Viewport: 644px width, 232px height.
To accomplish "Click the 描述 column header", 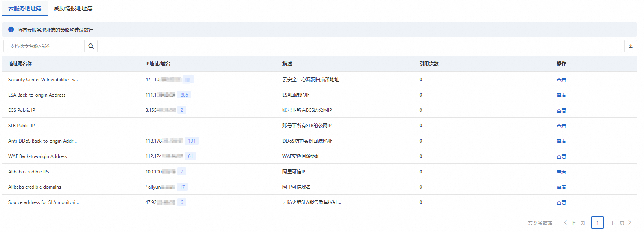I will click(x=287, y=63).
